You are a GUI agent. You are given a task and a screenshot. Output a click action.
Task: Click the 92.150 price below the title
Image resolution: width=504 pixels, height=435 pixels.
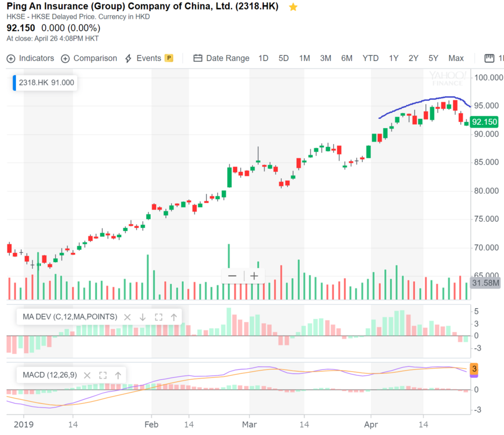(x=21, y=28)
